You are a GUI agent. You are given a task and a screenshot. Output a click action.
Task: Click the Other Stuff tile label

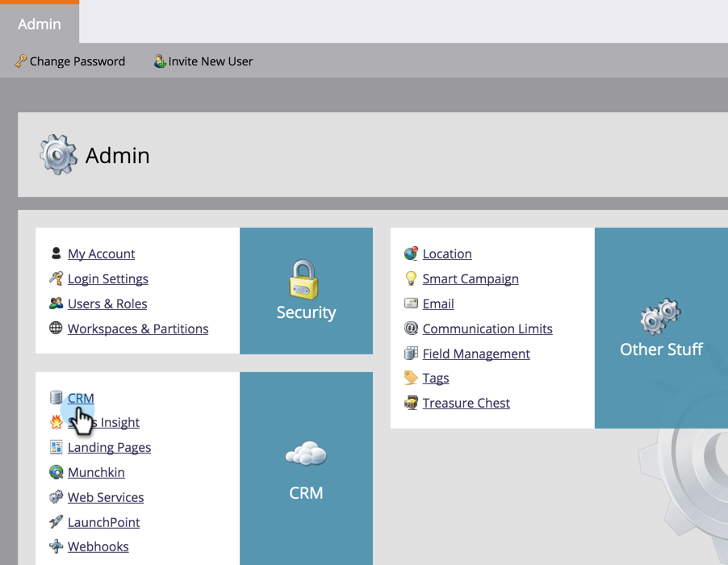[x=661, y=349]
